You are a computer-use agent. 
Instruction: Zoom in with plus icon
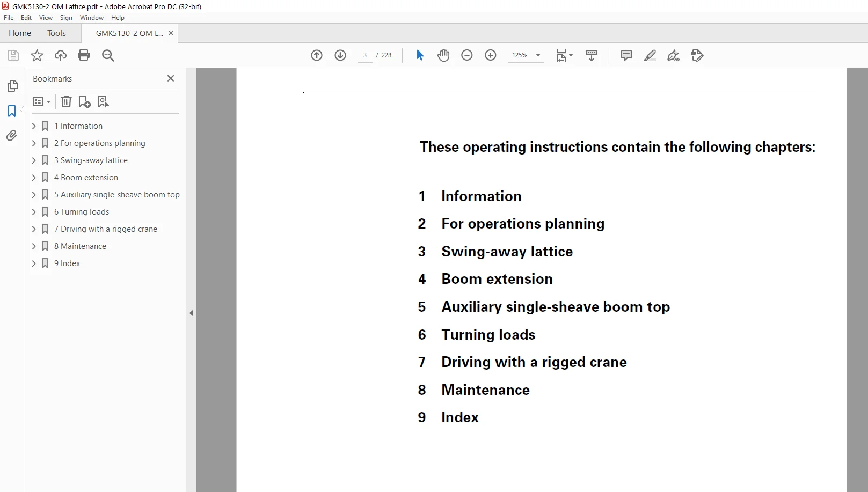pyautogui.click(x=491, y=55)
